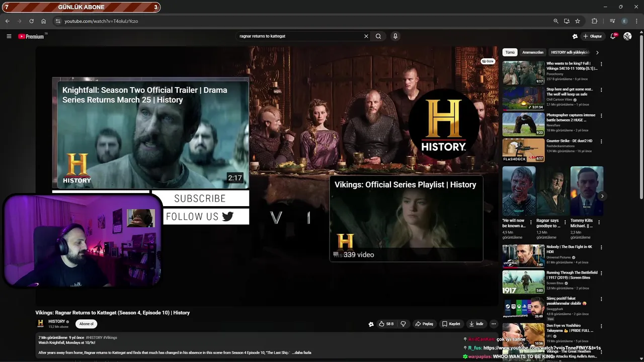Open options for 'Running Through The Battlefield'
Screen dimensions: 644x362
(601, 273)
